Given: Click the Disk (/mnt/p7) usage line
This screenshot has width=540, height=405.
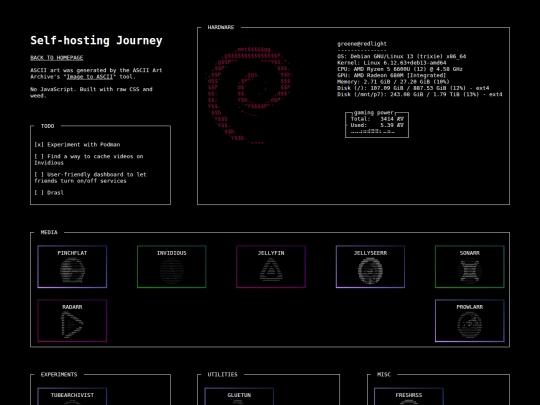Looking at the screenshot, I should tap(420, 94).
